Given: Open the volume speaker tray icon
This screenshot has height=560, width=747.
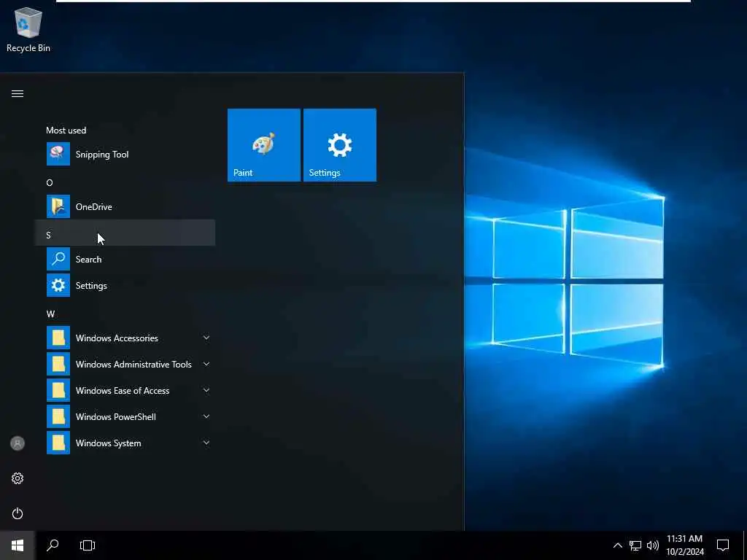Looking at the screenshot, I should click(x=653, y=545).
